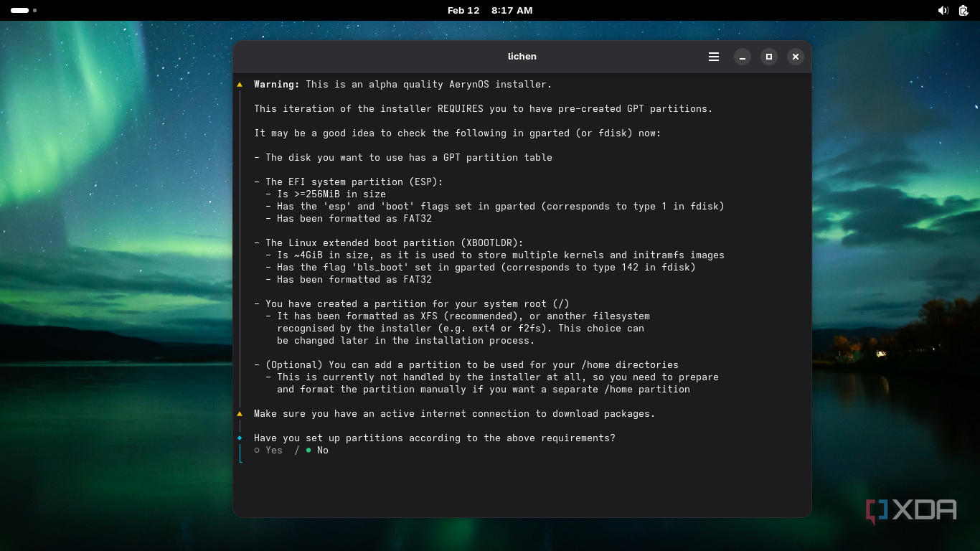
Task: Click the lichen window title
Action: 522,57
